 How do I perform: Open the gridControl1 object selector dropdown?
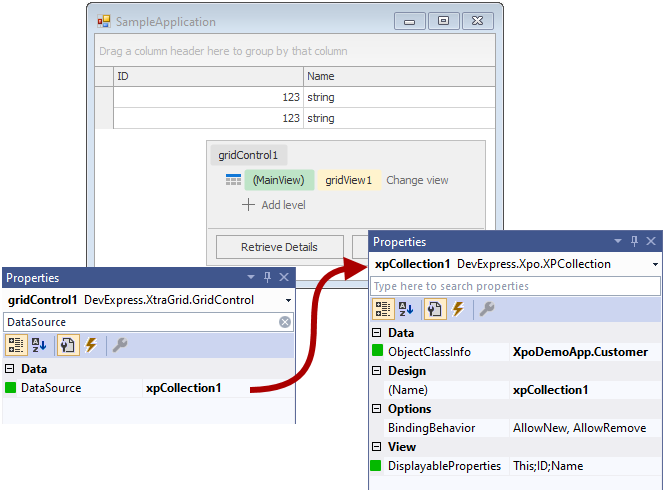288,300
